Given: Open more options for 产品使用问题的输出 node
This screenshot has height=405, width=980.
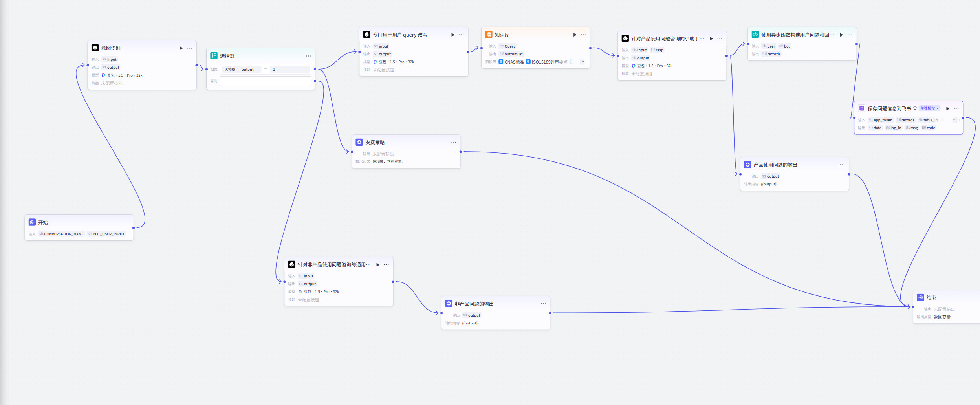Looking at the screenshot, I should 842,165.
